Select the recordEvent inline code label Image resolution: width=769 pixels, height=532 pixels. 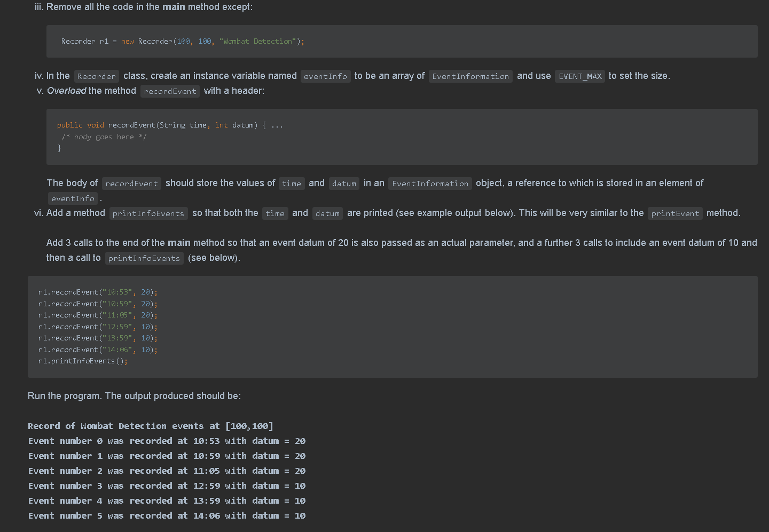170,91
